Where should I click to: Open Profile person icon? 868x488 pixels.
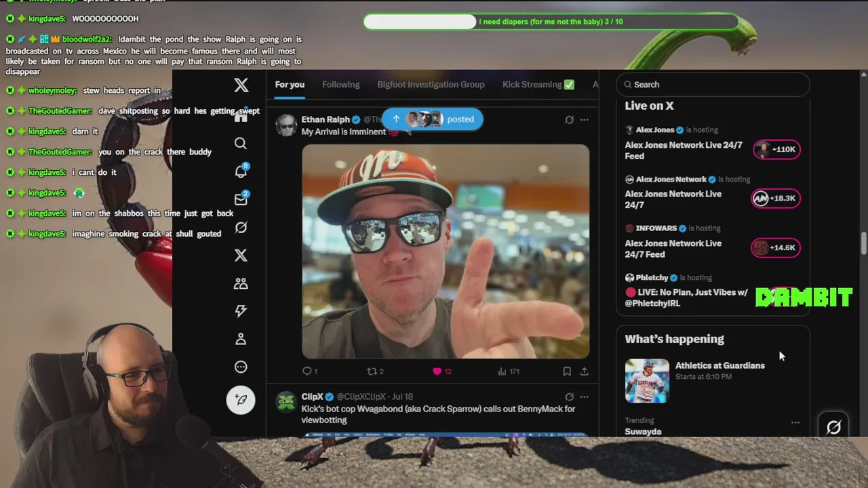click(x=241, y=339)
